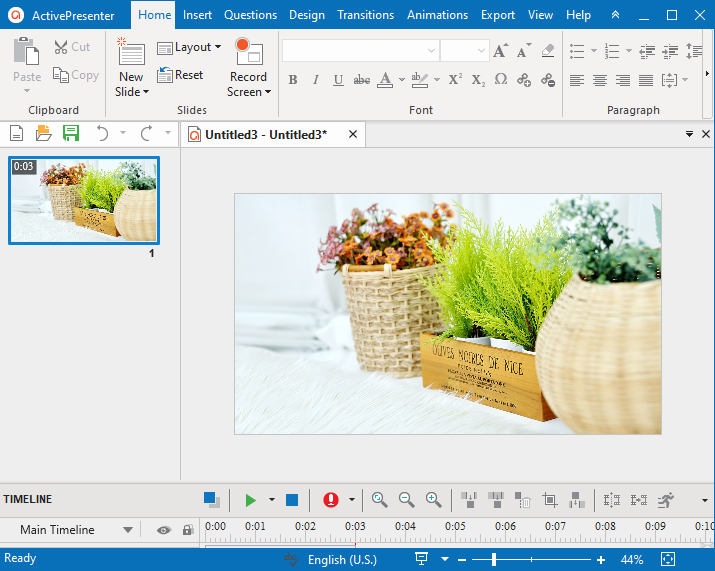Image resolution: width=715 pixels, height=571 pixels.
Task: Click the numbered list icon
Action: (612, 51)
